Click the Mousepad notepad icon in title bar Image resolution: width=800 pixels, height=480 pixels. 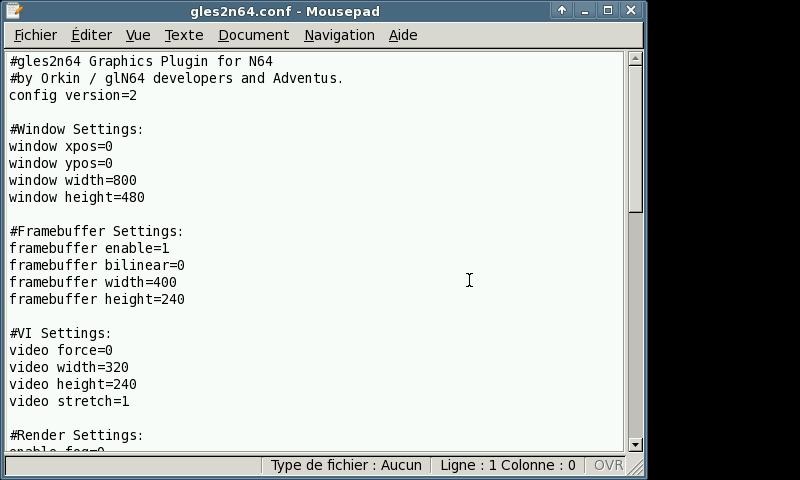click(13, 11)
